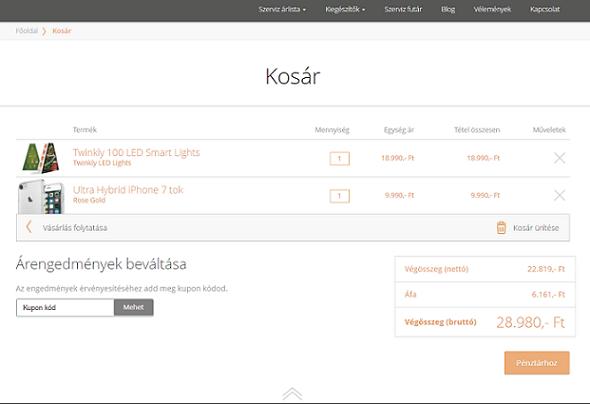Click the left chevron beside Vásárlás folytatása
Screen dimensions: 590x405
(x=29, y=227)
